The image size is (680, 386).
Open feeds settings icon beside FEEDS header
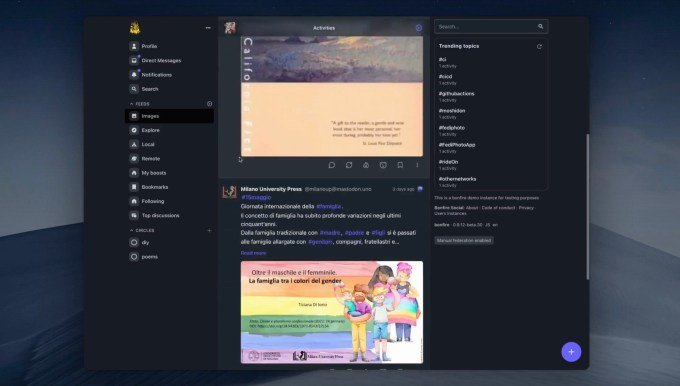[209, 104]
